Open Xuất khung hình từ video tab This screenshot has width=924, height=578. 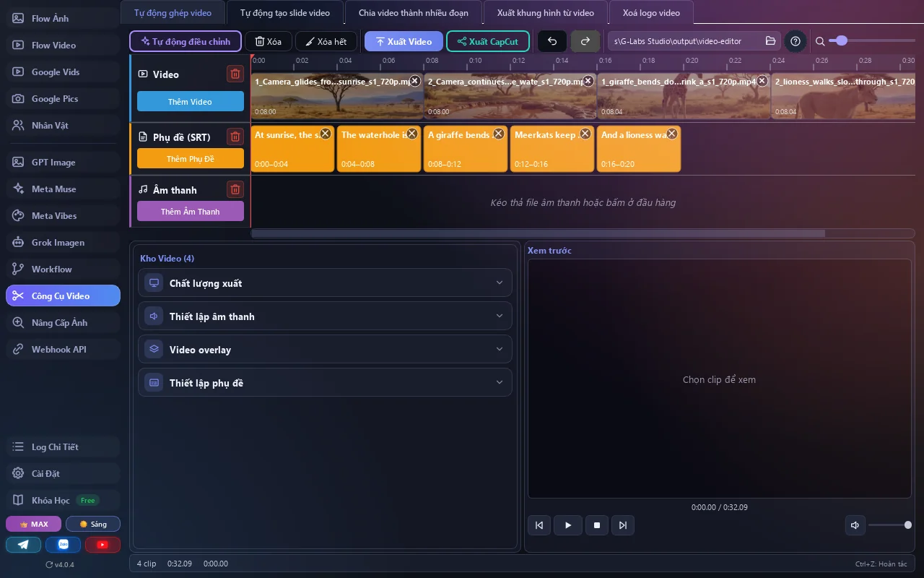[x=546, y=13]
